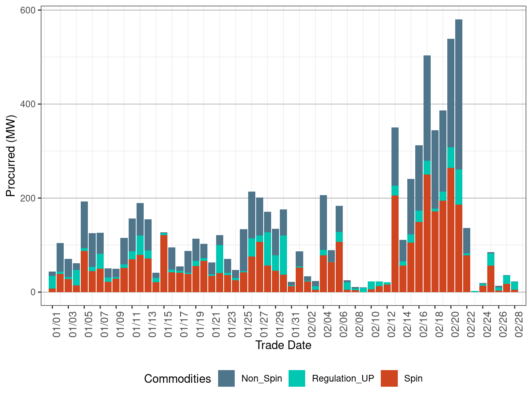
Task: Click the 'Trade Date' axis title
Action: tap(283, 345)
